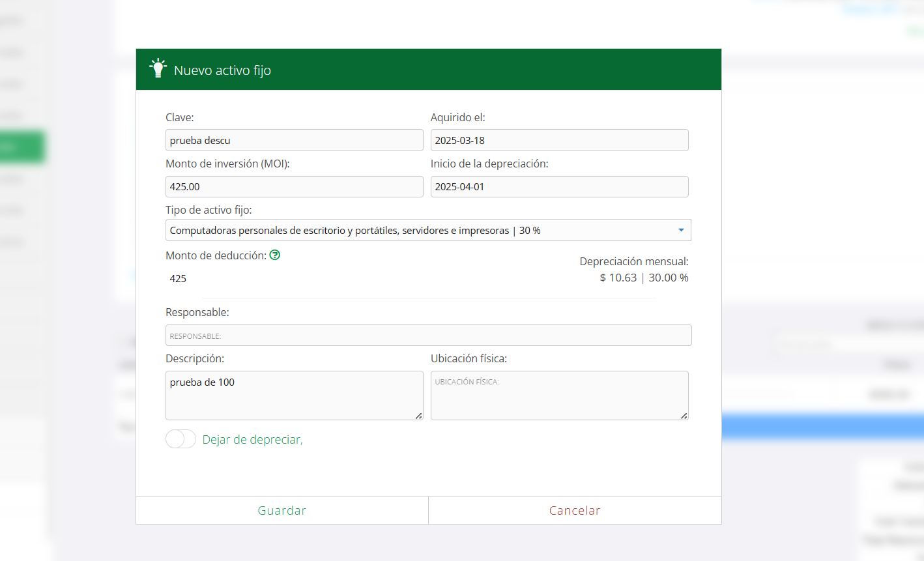Click the Inicio de la depreciación date field

(x=559, y=187)
